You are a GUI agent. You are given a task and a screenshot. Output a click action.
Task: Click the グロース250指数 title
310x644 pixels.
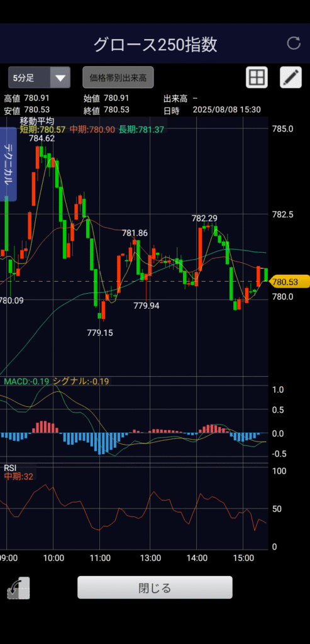pos(155,45)
